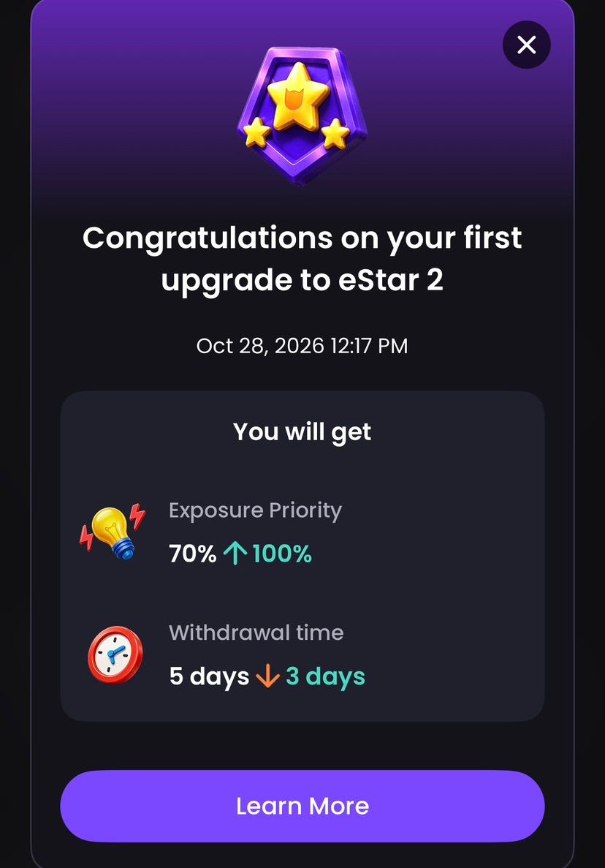Click the large center gold star

(299, 97)
